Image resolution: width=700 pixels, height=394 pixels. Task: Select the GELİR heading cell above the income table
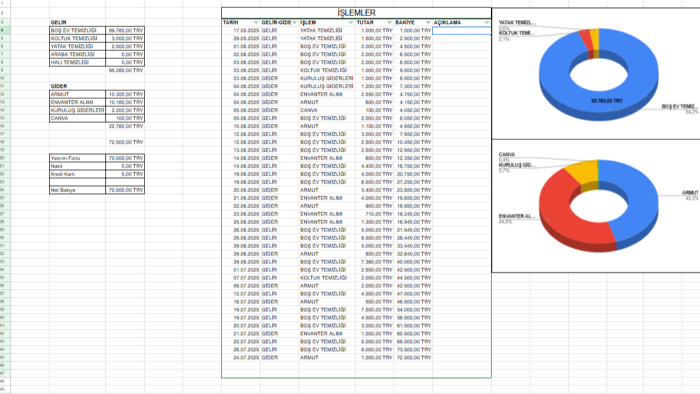tap(78, 22)
